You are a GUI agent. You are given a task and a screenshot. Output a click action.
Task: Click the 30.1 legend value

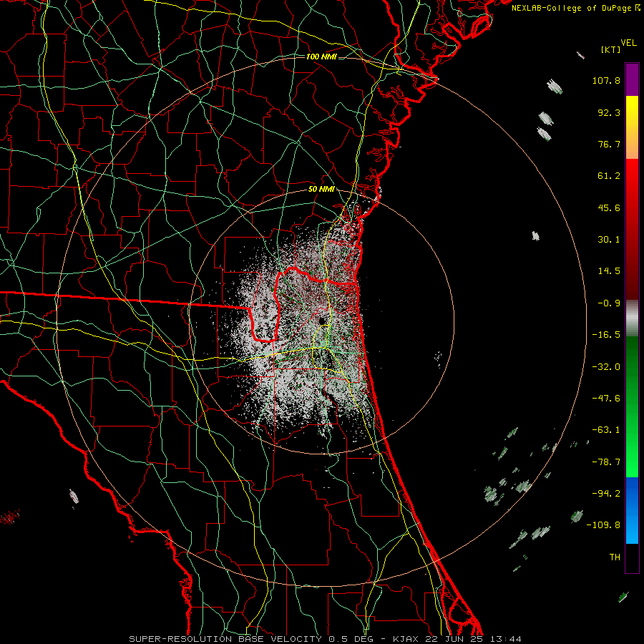click(x=609, y=240)
